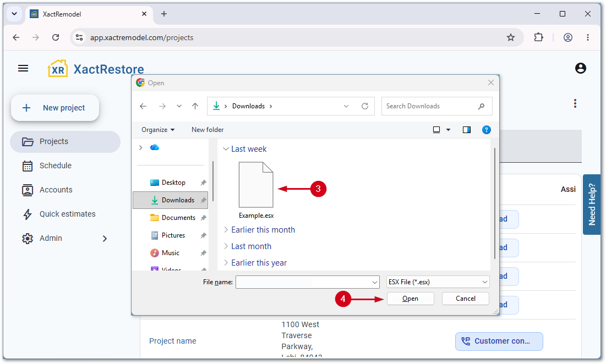Click the XactRestore house logo
This screenshot has width=606, height=364.
click(58, 69)
